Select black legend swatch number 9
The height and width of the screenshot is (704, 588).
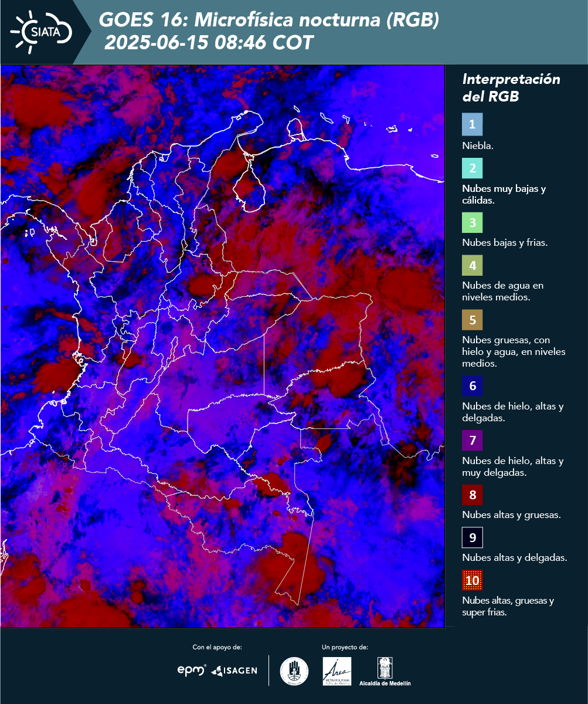472,538
